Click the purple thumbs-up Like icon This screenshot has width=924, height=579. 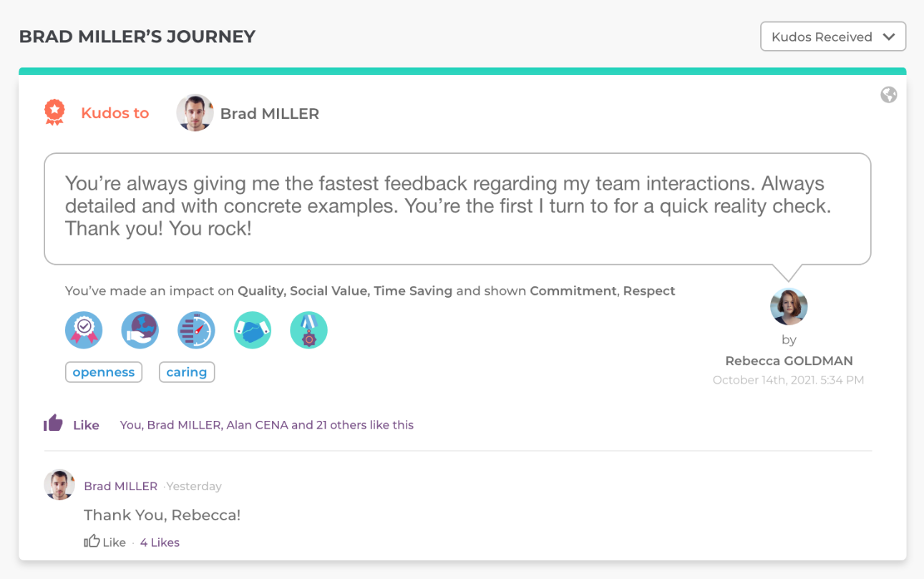(x=54, y=424)
